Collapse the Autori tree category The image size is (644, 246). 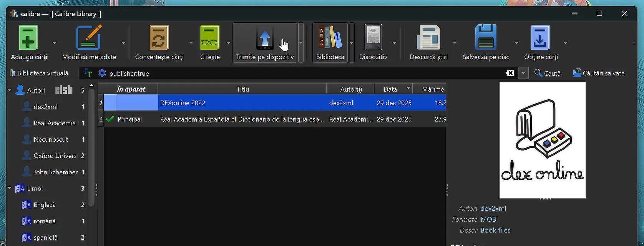pyautogui.click(x=9, y=90)
